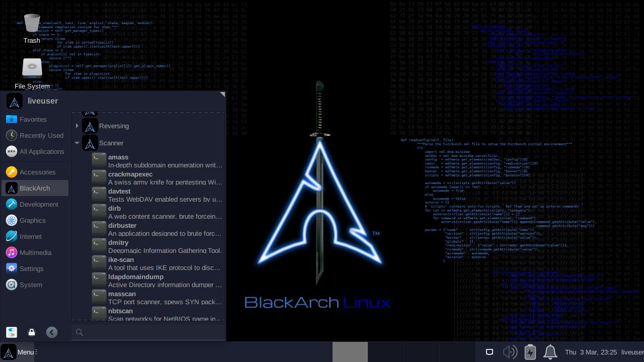
Task: Open the System category
Action: coord(35,285)
